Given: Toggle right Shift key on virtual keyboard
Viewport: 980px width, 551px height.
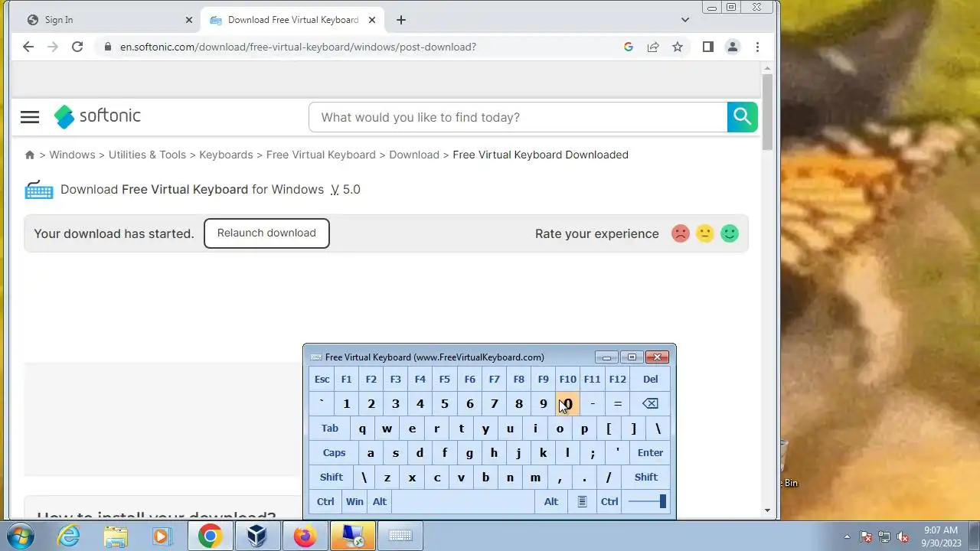Looking at the screenshot, I should pyautogui.click(x=645, y=478).
